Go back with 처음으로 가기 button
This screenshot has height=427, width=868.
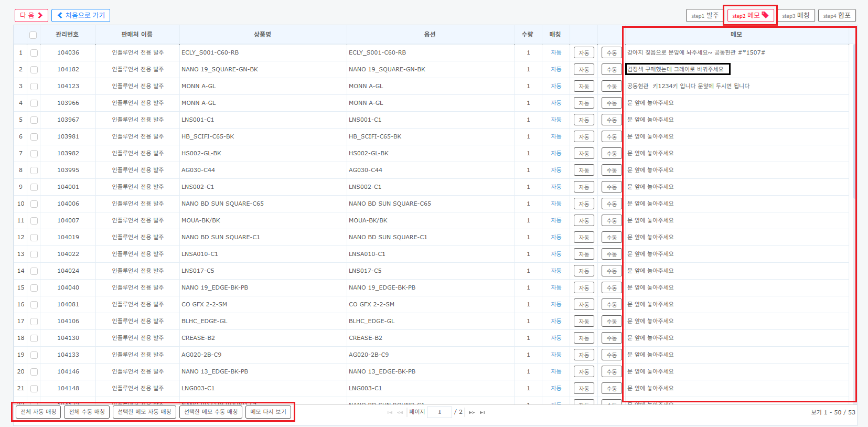(x=81, y=15)
